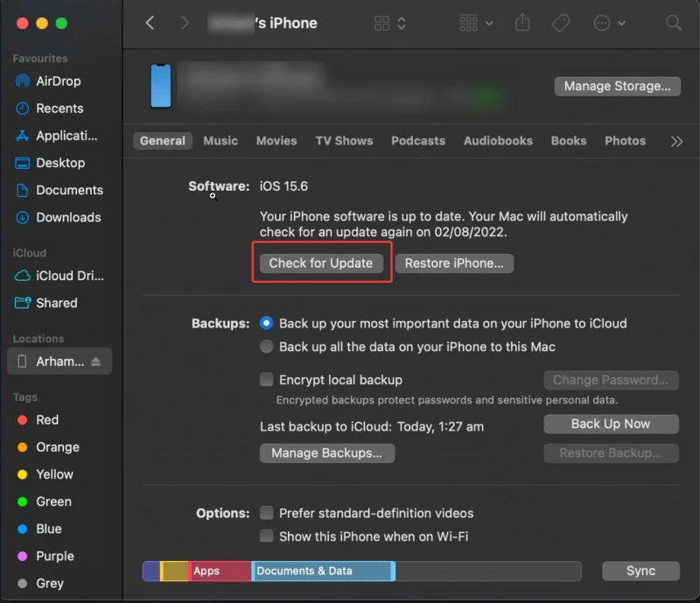Click Apps segment in storage bar
The width and height of the screenshot is (700, 603).
click(220, 571)
